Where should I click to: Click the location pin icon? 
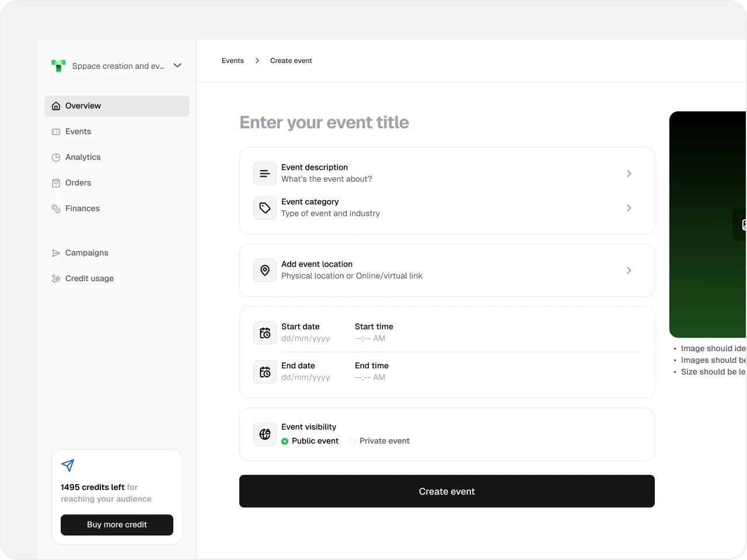pos(265,271)
